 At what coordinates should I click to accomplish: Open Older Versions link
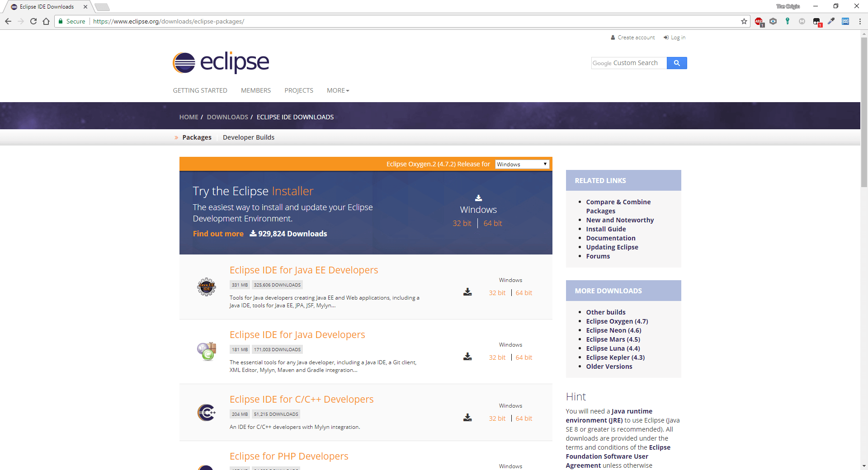609,367
